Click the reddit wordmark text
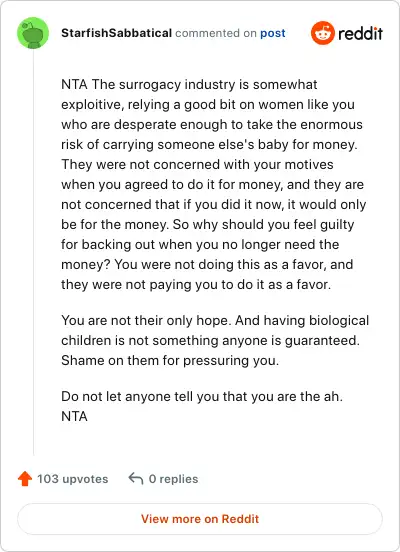 click(360, 33)
